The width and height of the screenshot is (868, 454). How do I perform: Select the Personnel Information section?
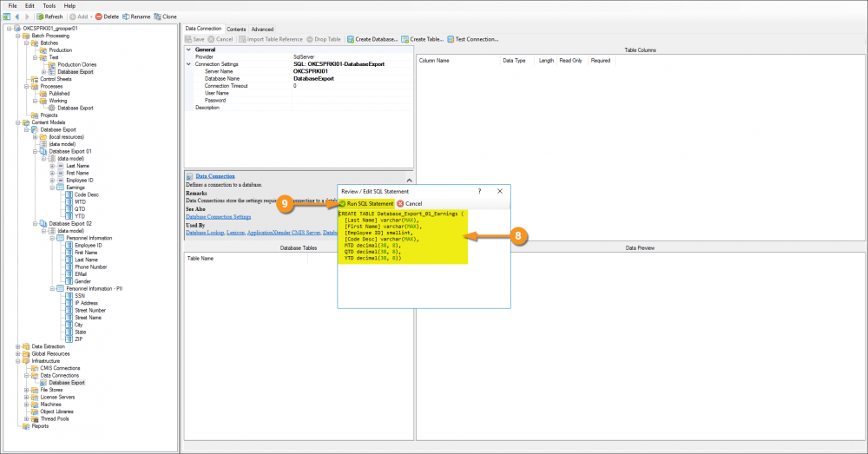(89, 238)
